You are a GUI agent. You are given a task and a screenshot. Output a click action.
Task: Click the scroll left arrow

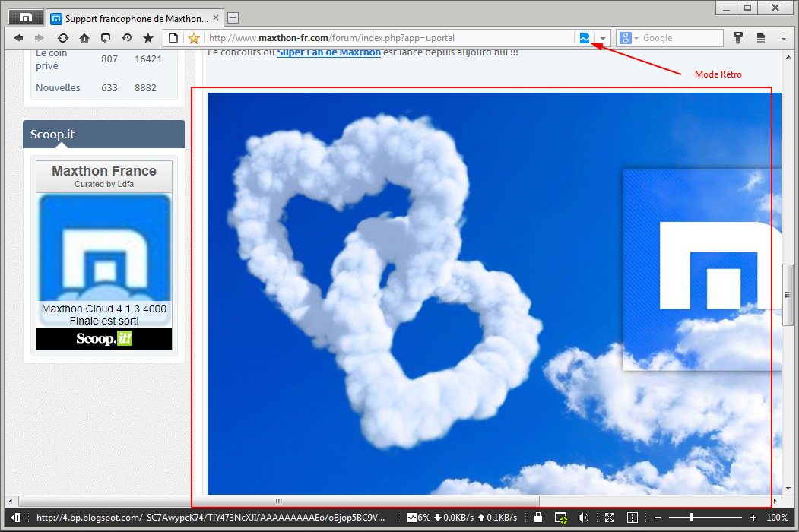tap(11, 501)
